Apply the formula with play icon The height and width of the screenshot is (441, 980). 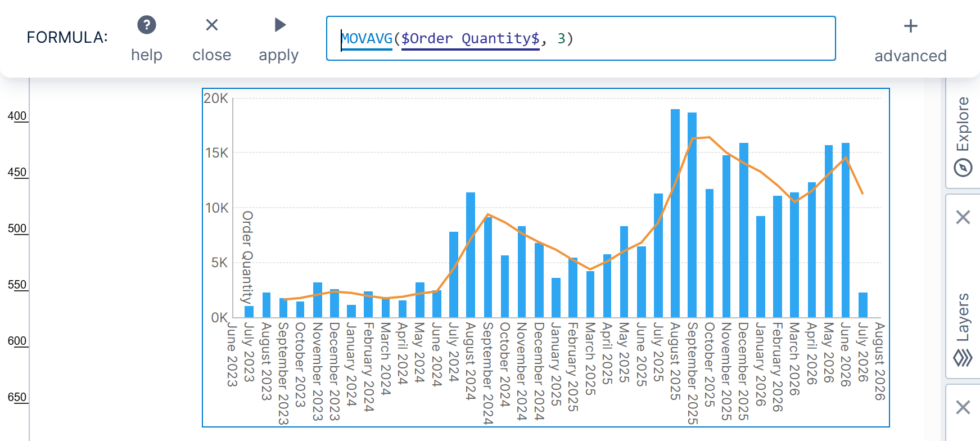279,25
